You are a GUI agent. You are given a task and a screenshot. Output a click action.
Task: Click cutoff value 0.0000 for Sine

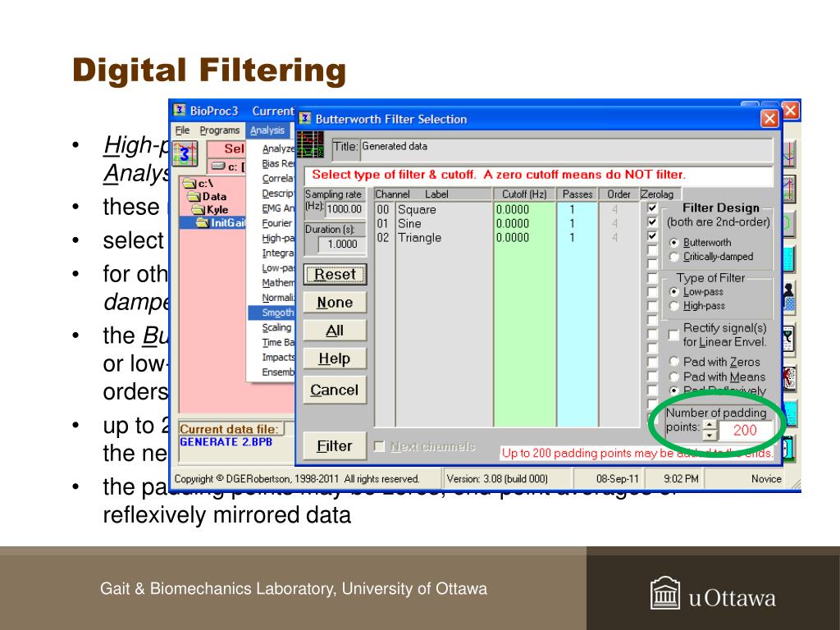pos(513,223)
